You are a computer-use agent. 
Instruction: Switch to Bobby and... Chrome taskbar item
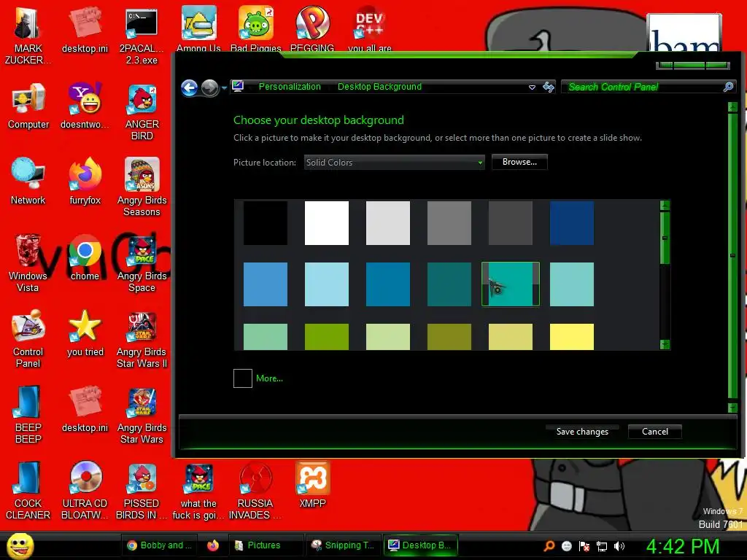coord(160,545)
